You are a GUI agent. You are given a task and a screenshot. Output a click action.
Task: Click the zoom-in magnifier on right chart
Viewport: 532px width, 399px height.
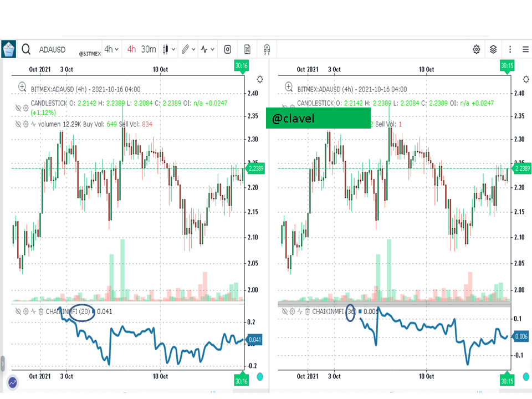(x=289, y=87)
